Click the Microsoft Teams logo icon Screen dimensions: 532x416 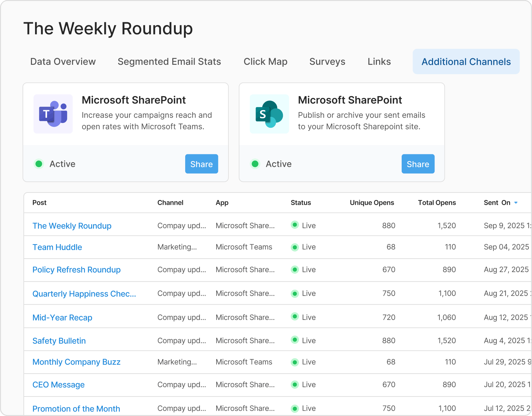(x=53, y=114)
